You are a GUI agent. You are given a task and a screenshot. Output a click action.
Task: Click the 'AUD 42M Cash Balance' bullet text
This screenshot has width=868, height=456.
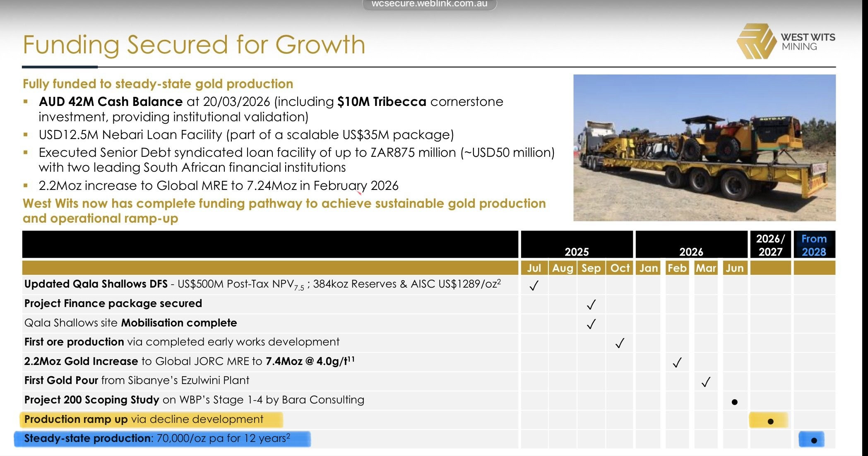pos(271,109)
